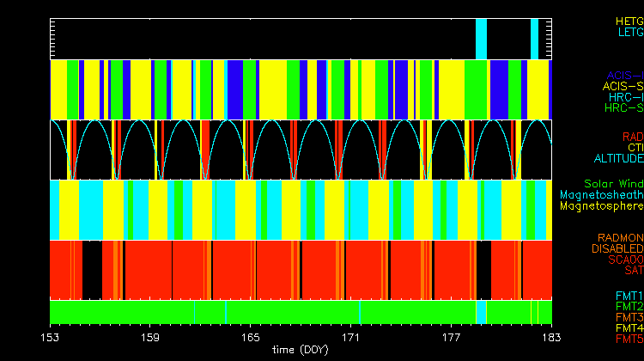Click the first cyan LETG bar in top panel
644x361 pixels.
pos(481,39)
